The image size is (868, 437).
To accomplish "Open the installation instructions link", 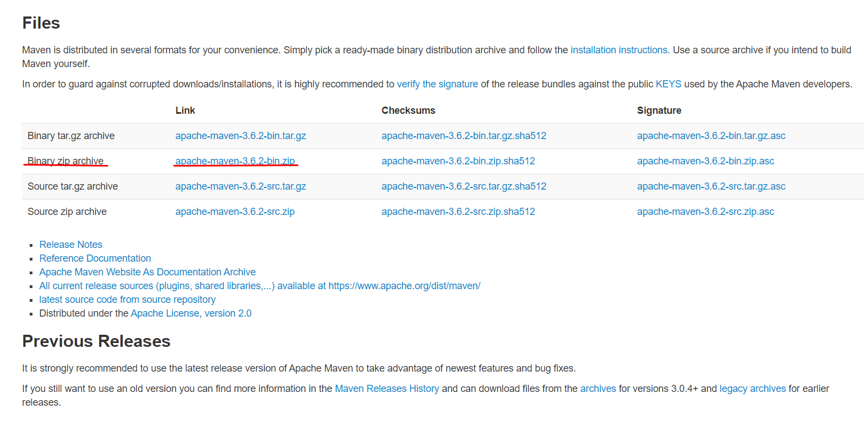I will tap(619, 50).
